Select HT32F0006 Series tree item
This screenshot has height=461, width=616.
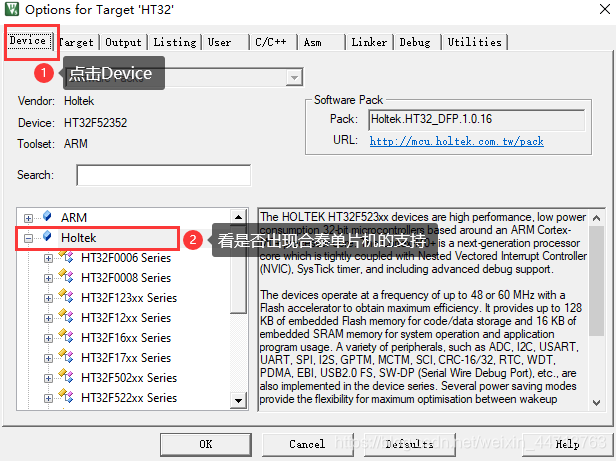126,258
